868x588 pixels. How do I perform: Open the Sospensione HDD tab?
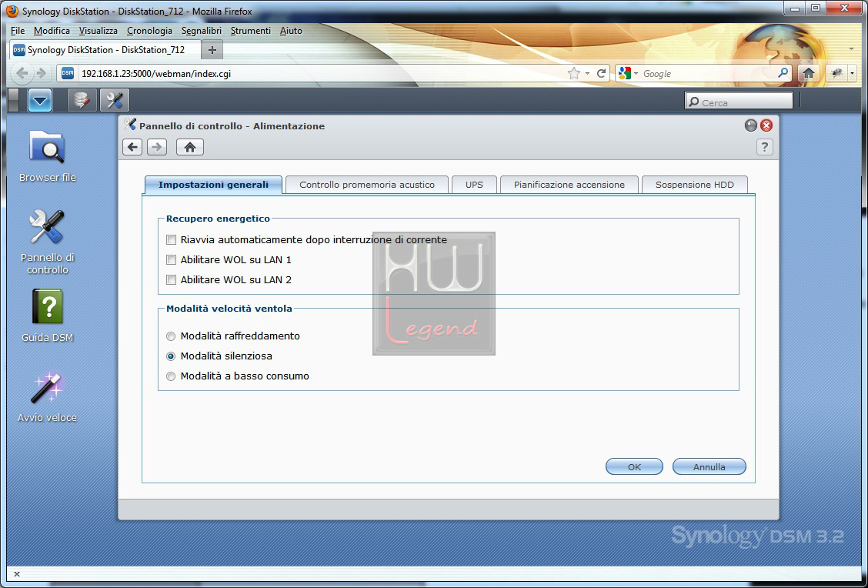click(x=695, y=185)
